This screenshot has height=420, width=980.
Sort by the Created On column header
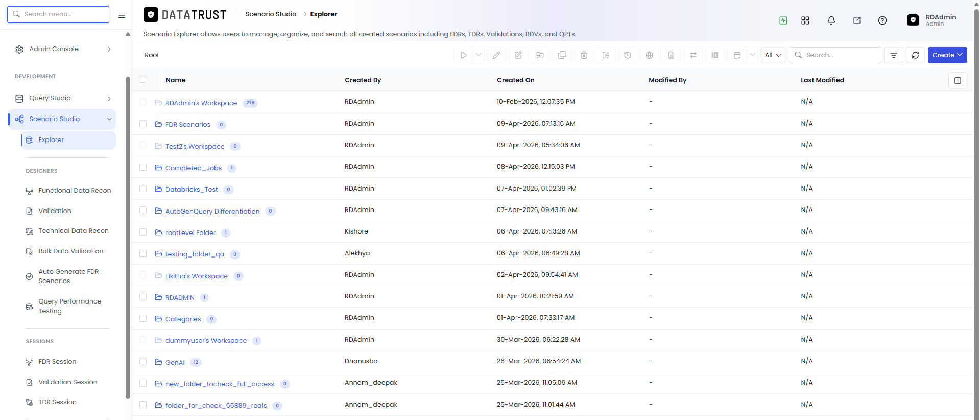[516, 80]
